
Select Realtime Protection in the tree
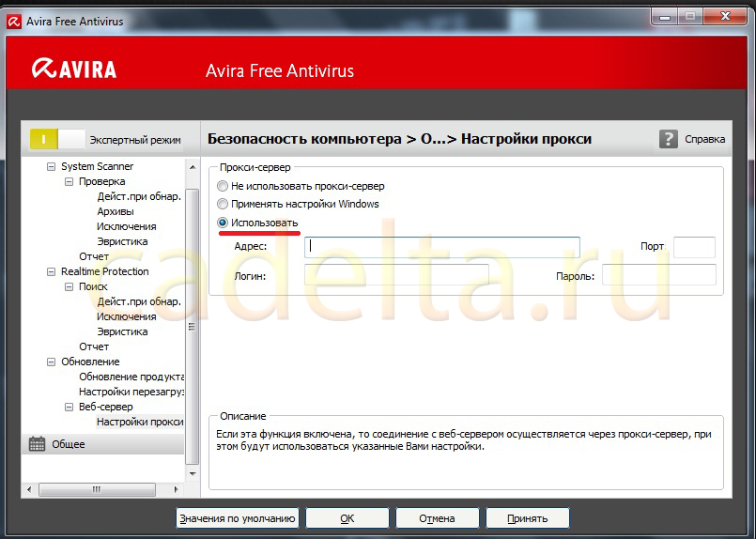coord(104,271)
